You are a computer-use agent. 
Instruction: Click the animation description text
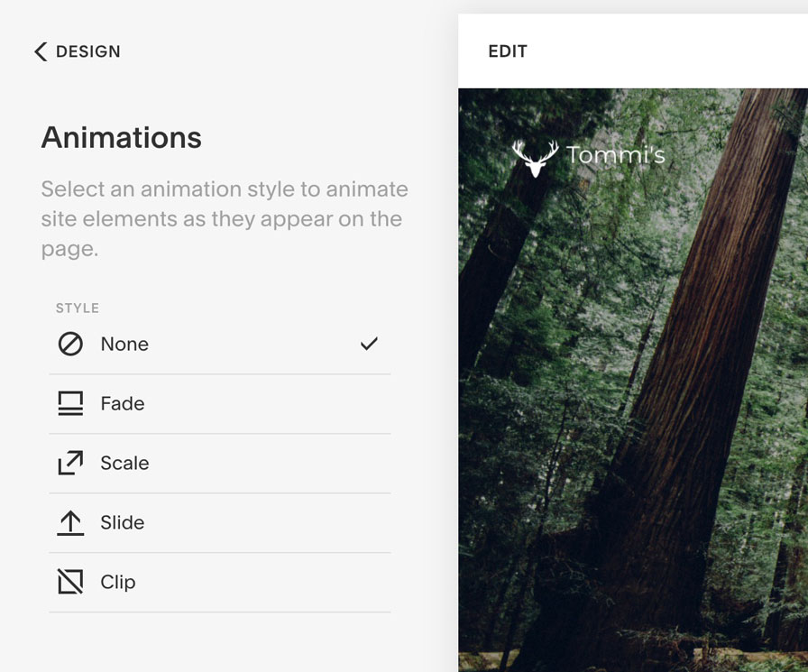tap(225, 218)
